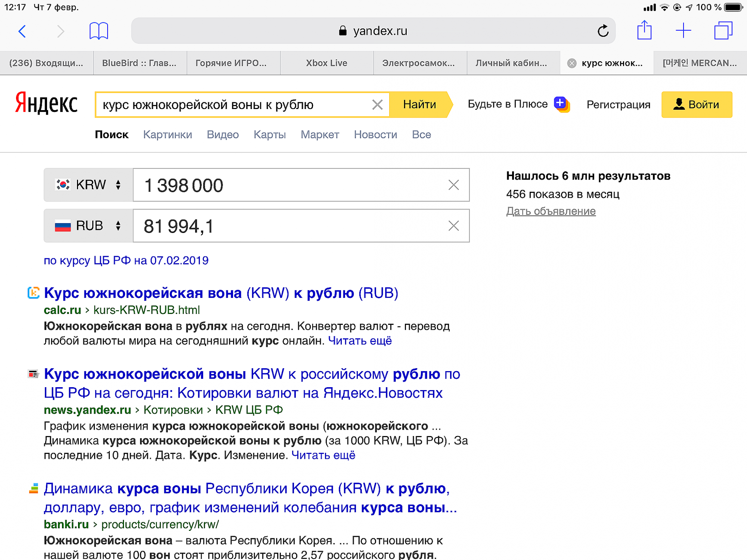
Task: Tap the lock icon in address bar
Action: click(x=343, y=31)
